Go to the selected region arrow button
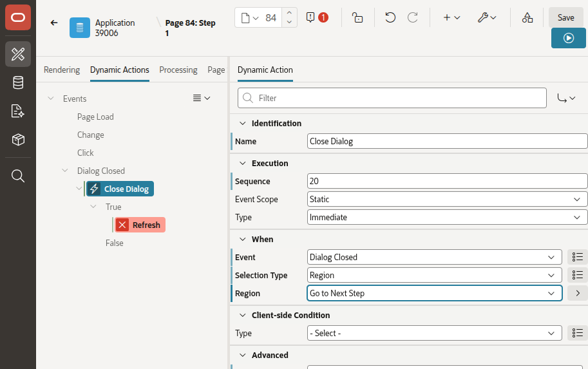The height and width of the screenshot is (369, 588). click(x=578, y=293)
